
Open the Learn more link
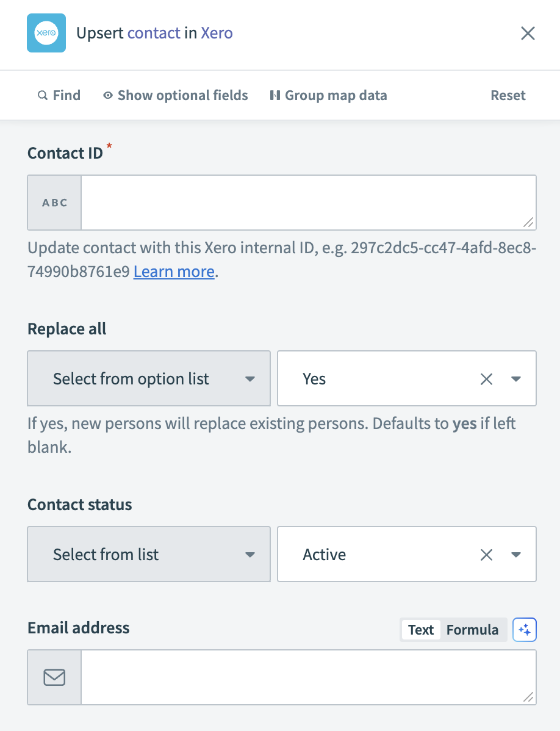(173, 271)
